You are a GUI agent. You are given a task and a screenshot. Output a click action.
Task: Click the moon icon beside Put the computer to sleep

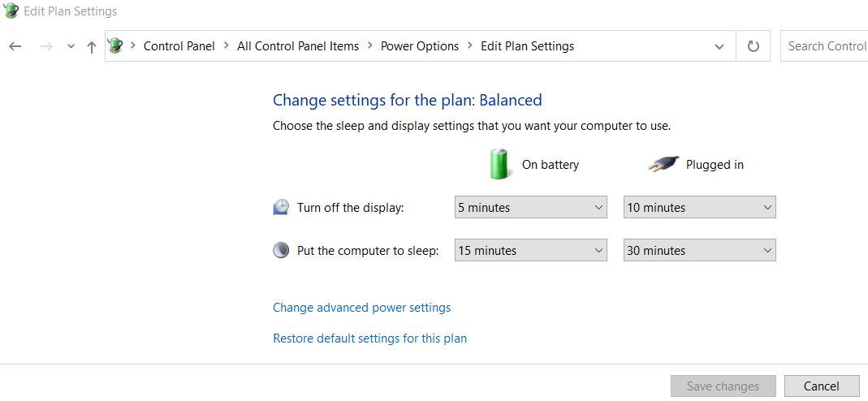pyautogui.click(x=281, y=251)
